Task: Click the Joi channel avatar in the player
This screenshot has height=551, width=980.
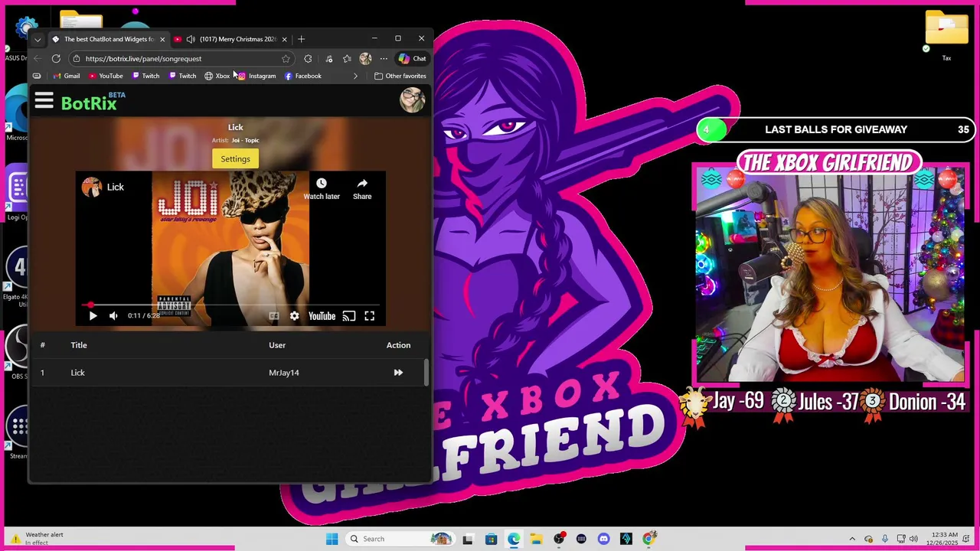Action: [92, 187]
